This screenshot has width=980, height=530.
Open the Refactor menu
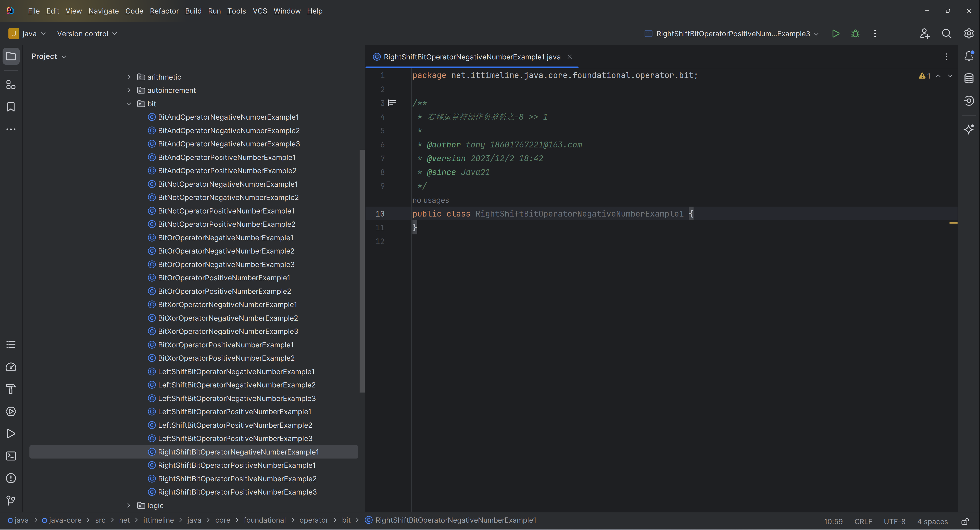[x=164, y=11]
